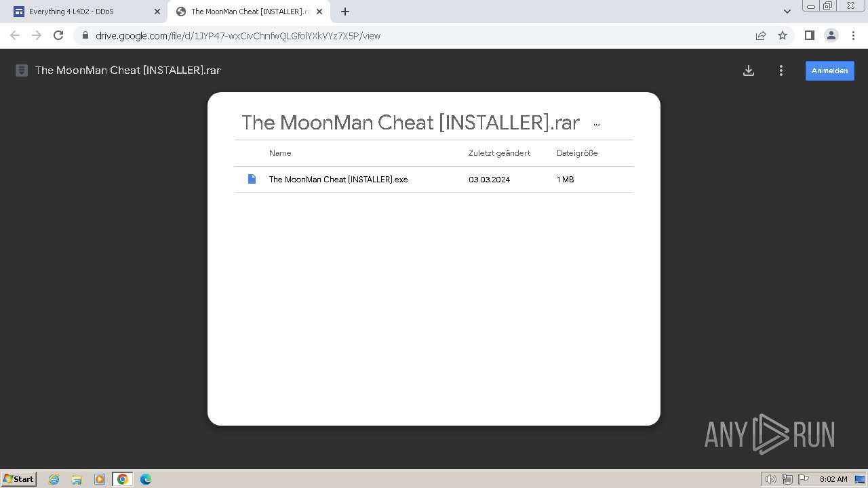Screen dimensions: 868x488
Task: Open the Drive viewer more actions menu
Action: click(781, 70)
